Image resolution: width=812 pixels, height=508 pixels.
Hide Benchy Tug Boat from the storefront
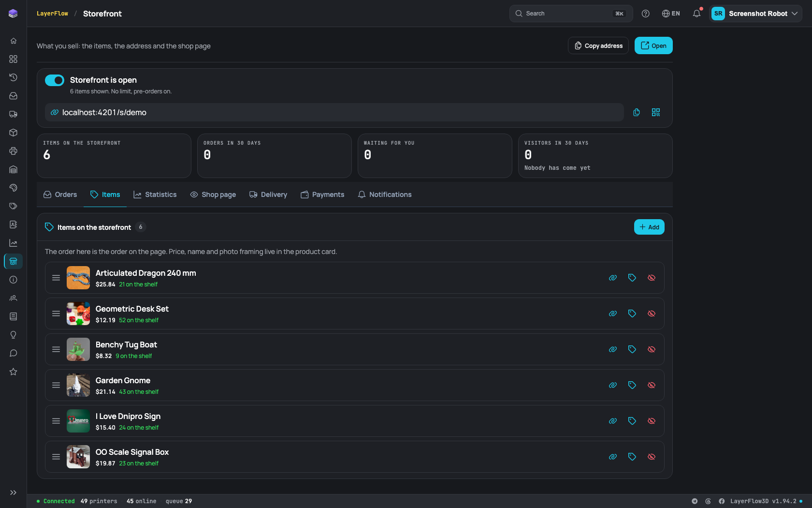[652, 349]
